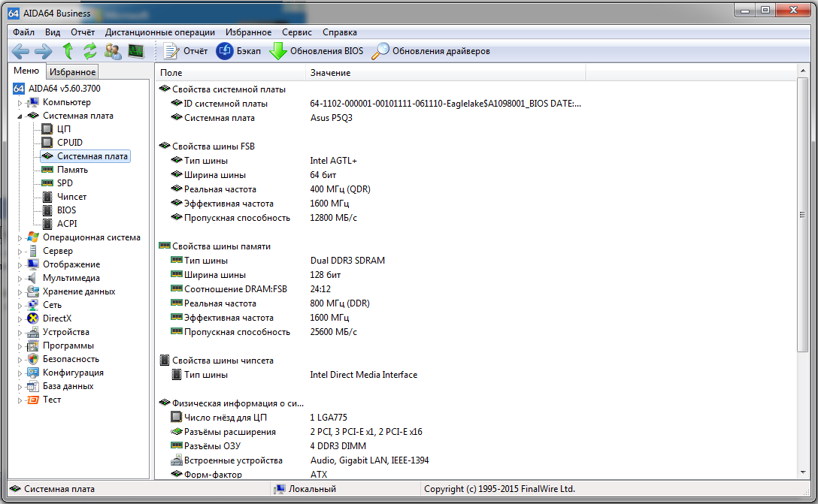The width and height of the screenshot is (818, 504).
Task: Open Дистанционные операции menu
Action: click(159, 32)
